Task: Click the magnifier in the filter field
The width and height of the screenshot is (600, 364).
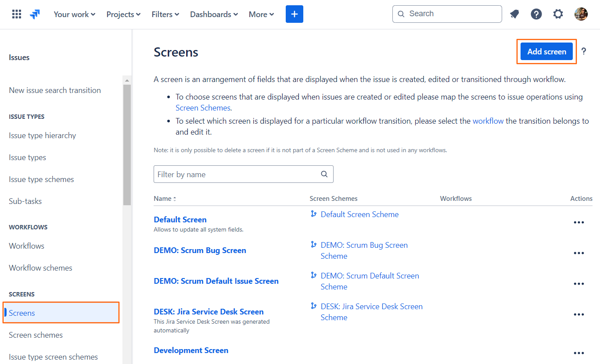Action: pyautogui.click(x=324, y=174)
